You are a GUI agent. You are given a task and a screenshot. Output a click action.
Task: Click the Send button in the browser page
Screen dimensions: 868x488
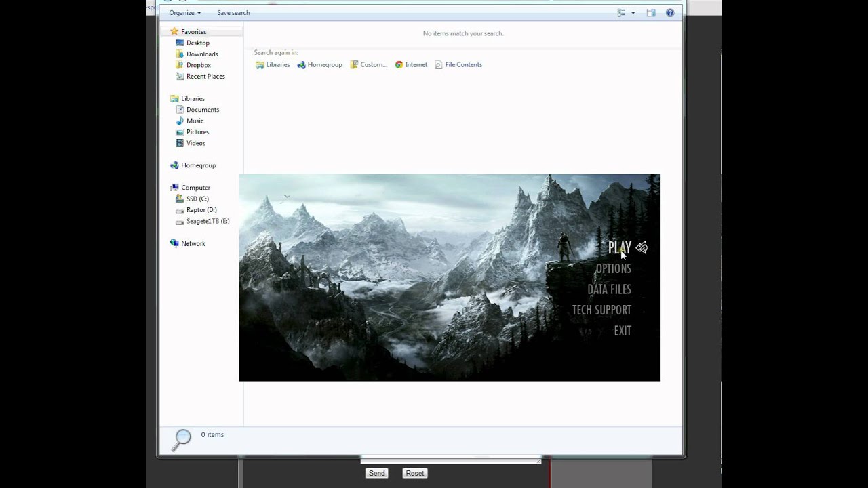[376, 473]
